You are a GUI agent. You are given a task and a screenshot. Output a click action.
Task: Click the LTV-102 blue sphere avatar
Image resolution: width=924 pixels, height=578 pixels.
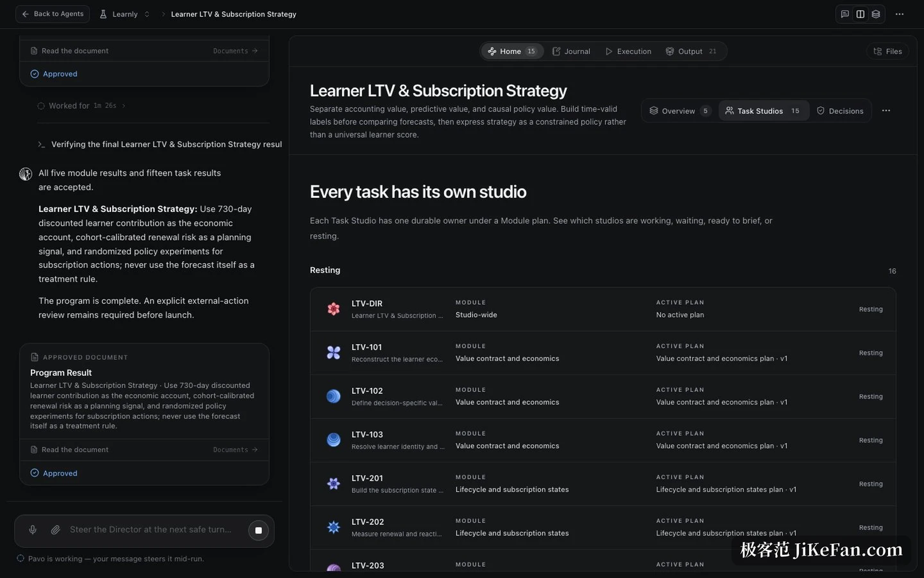tap(334, 396)
